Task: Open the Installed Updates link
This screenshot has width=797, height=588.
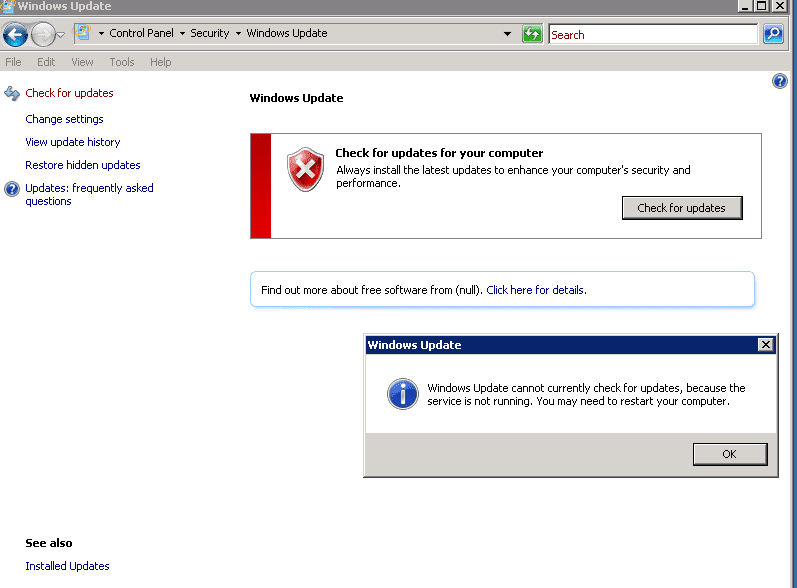Action: [x=67, y=566]
